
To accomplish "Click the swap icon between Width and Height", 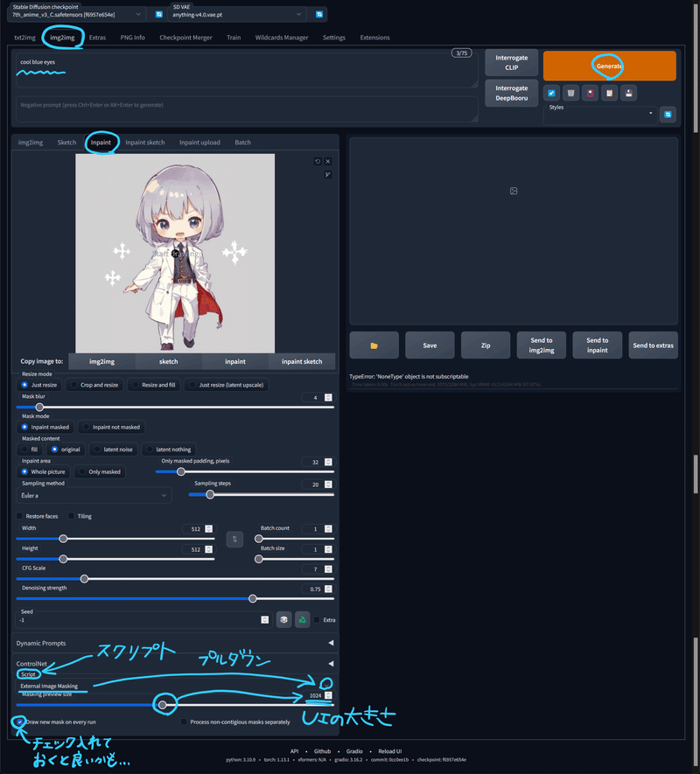I will pos(234,539).
